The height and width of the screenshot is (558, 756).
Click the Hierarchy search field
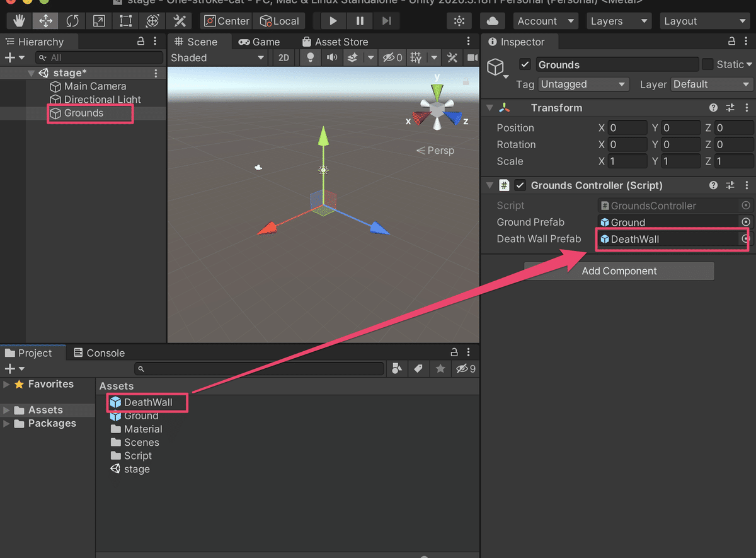[99, 57]
